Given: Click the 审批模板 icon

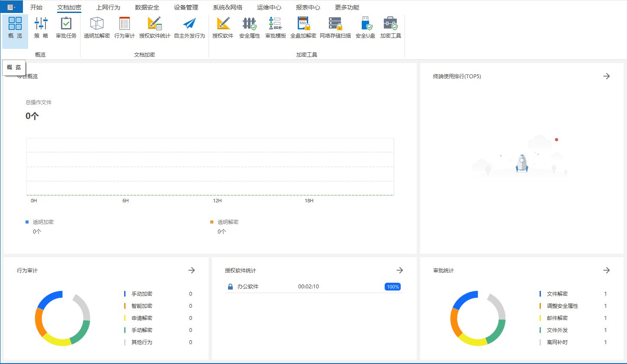Looking at the screenshot, I should click(275, 28).
